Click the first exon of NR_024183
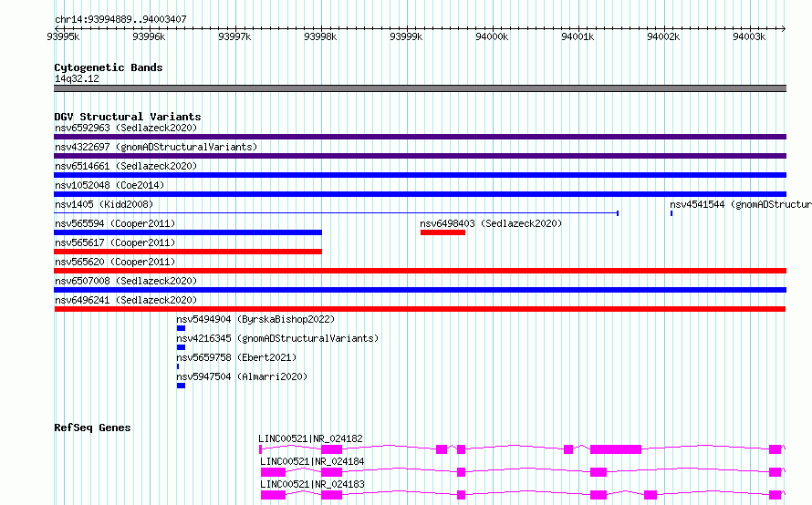Screen dimensions: 812x505 point(273,495)
